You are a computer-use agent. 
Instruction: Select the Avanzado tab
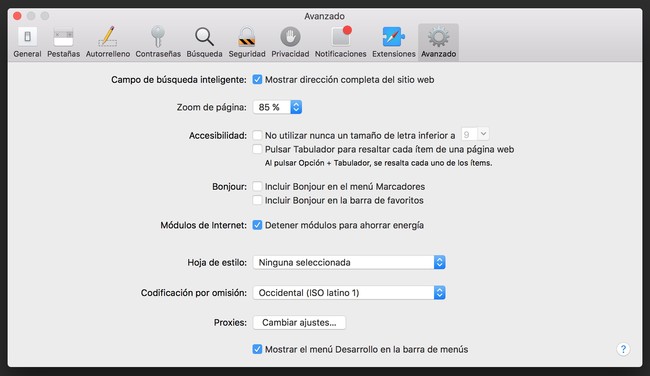click(x=439, y=42)
